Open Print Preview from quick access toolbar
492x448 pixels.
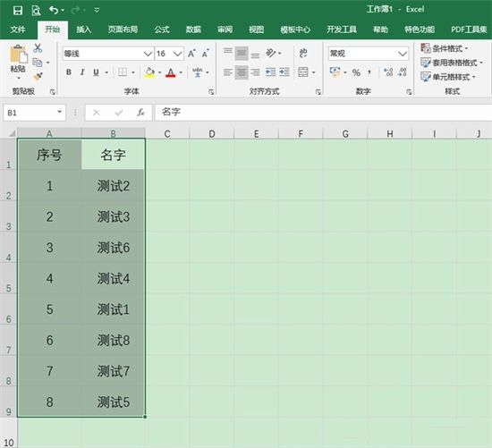(x=36, y=11)
